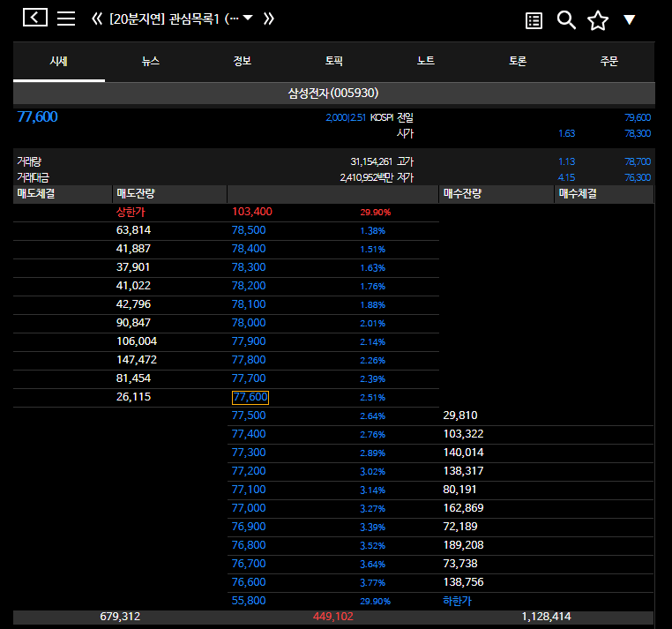Select the 76,800 bid price
This screenshot has height=629, width=672.
(x=249, y=545)
